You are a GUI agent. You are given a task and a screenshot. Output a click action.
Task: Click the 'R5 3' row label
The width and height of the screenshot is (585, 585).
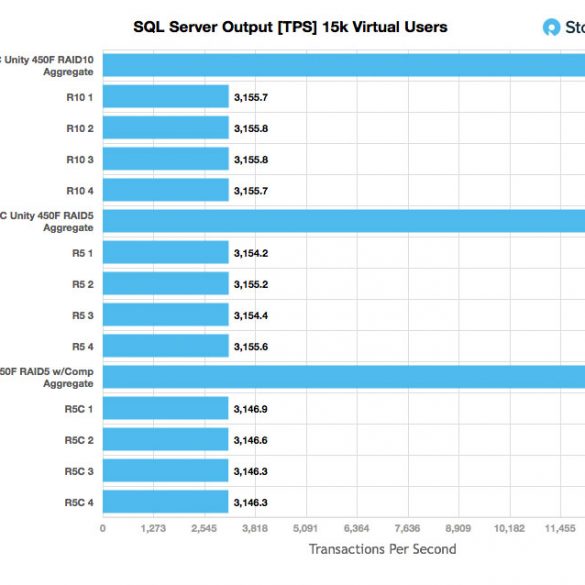pos(82,316)
